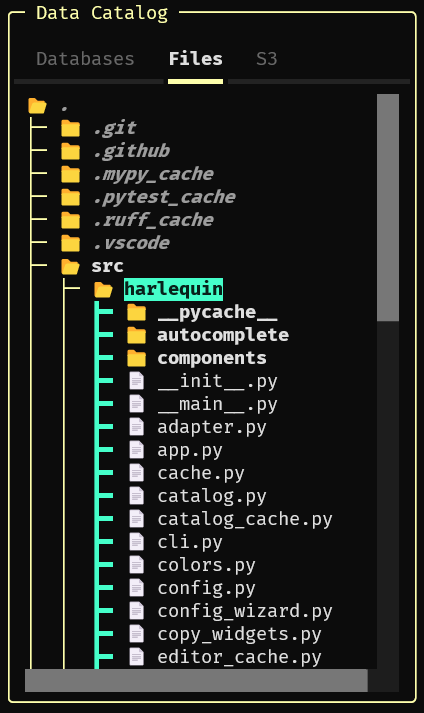Click the .git folder icon
The height and width of the screenshot is (713, 424).
(x=71, y=129)
